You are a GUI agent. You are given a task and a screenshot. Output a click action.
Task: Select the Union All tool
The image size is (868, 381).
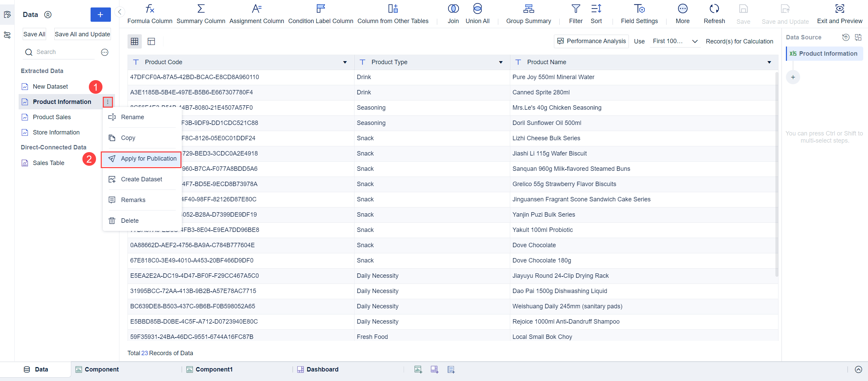coord(477,14)
